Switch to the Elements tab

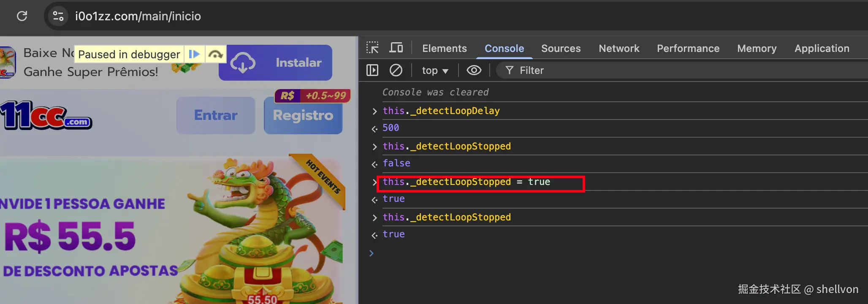click(x=444, y=48)
